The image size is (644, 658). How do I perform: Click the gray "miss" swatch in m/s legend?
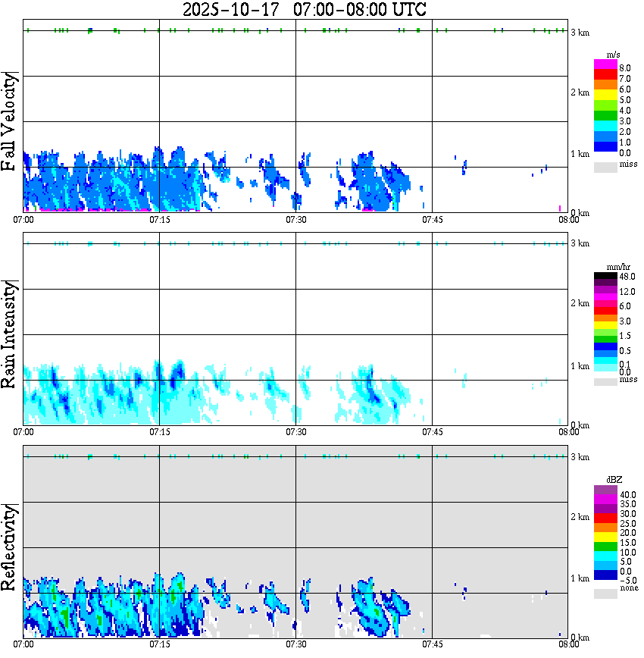pyautogui.click(x=605, y=167)
